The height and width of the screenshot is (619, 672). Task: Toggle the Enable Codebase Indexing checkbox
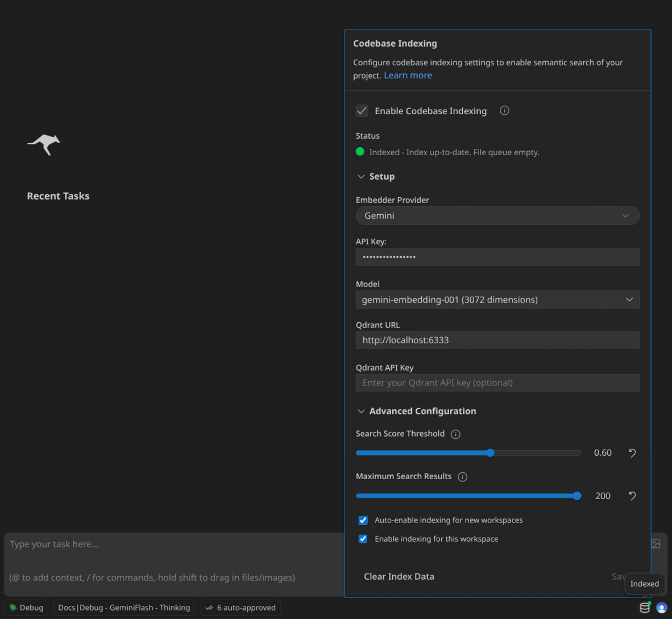coord(362,111)
